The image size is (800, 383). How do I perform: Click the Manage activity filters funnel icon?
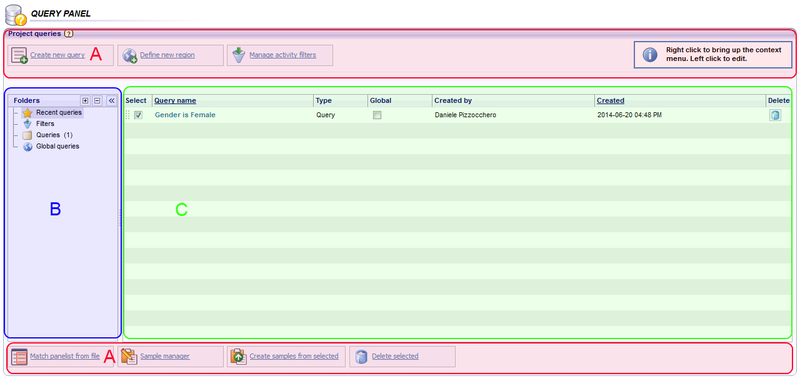click(x=239, y=55)
